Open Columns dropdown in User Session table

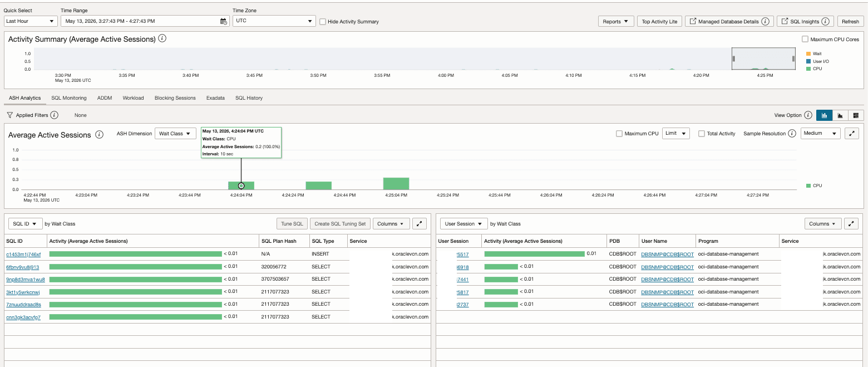pyautogui.click(x=822, y=223)
